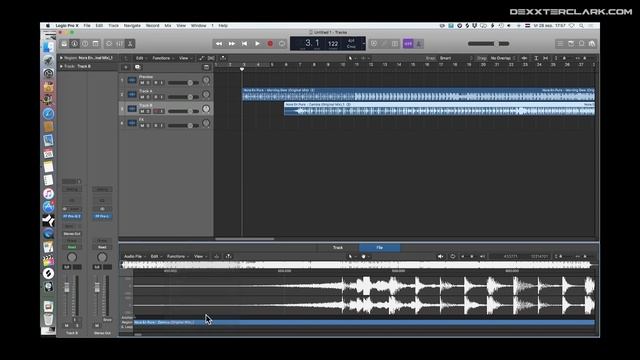This screenshot has width=640, height=360.
Task: Toggle the Cycle button in the transport
Action: (x=282, y=44)
